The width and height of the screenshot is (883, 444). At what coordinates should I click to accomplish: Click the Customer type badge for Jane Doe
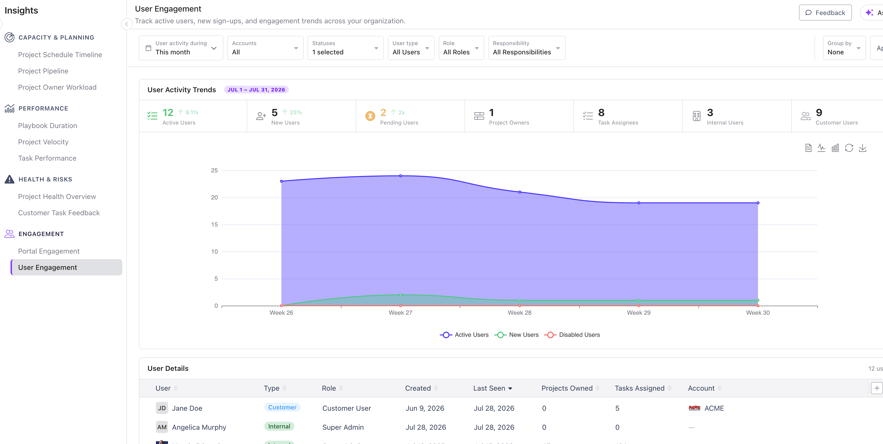pyautogui.click(x=282, y=407)
